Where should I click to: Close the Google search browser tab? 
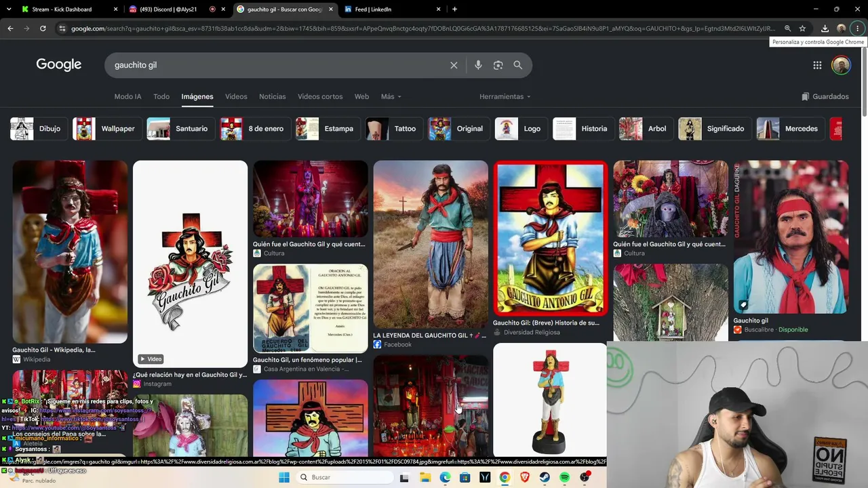pos(330,9)
